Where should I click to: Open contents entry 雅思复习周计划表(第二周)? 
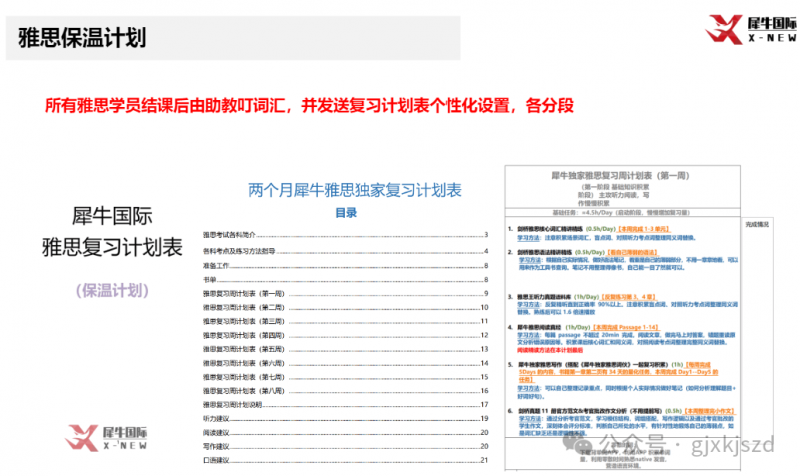click(345, 307)
